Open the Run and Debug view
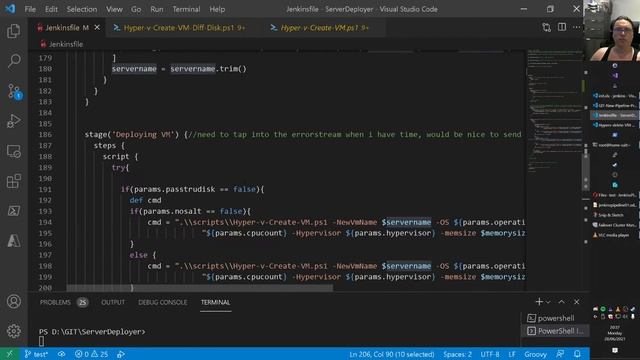The width and height of the screenshot is (640, 360). 13,121
